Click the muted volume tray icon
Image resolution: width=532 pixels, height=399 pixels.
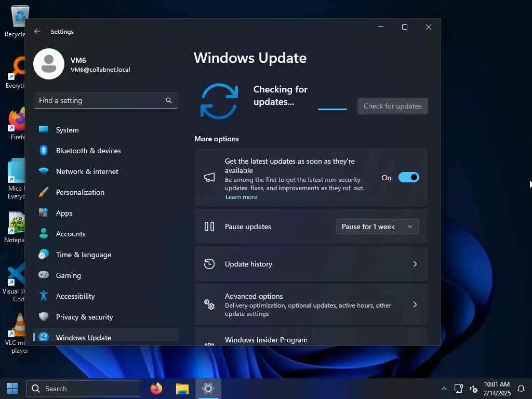pyautogui.click(x=474, y=389)
